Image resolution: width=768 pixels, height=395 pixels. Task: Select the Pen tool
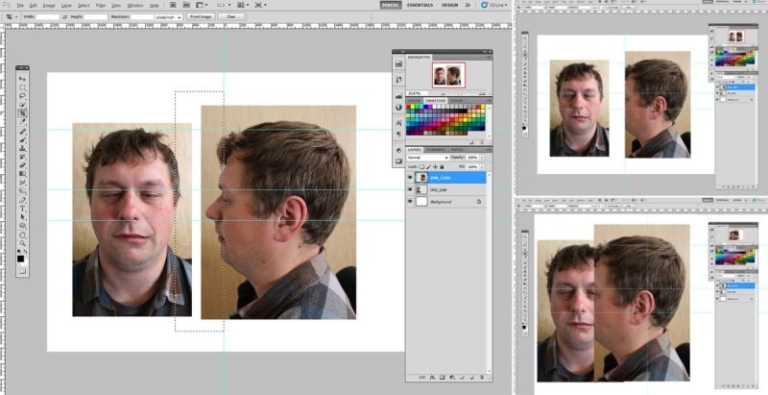tap(22, 200)
